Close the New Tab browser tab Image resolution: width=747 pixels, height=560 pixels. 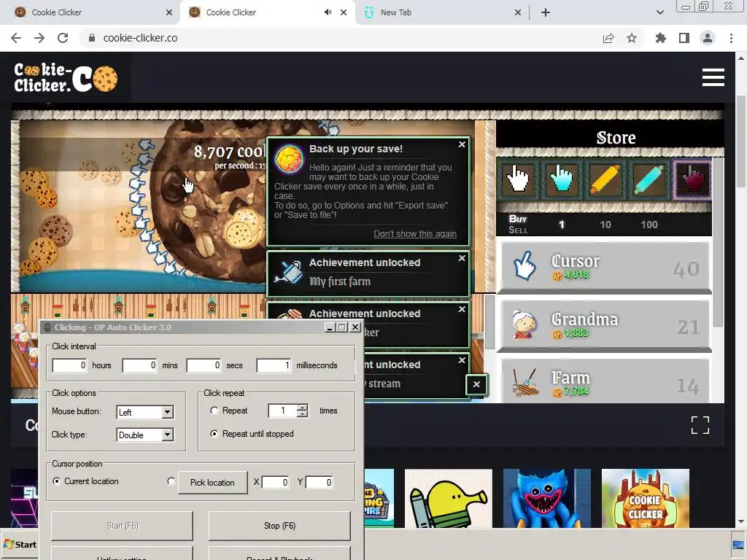click(518, 12)
